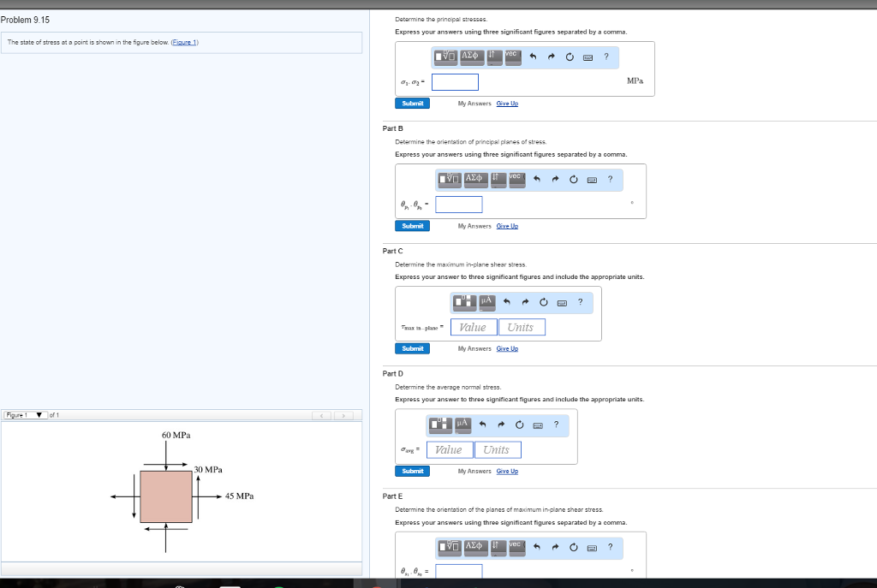
Task: Reset the principal stresses answer in Part A
Action: click(570, 57)
